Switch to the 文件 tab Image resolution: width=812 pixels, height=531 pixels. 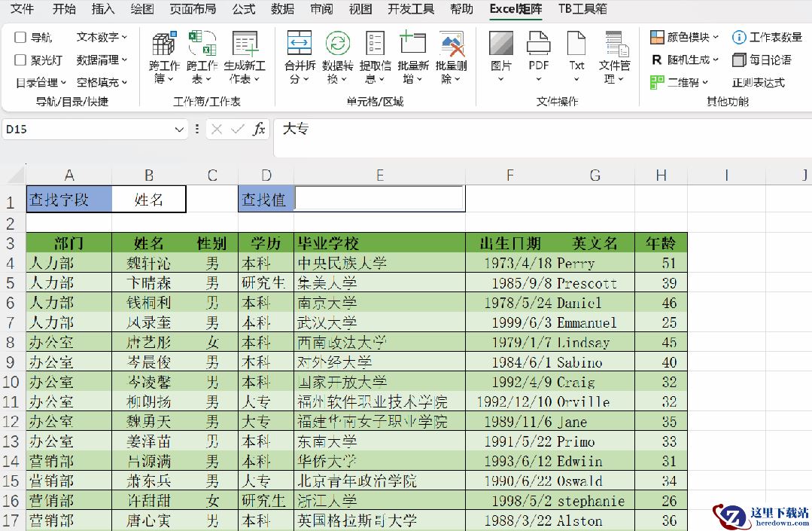pyautogui.click(x=23, y=9)
